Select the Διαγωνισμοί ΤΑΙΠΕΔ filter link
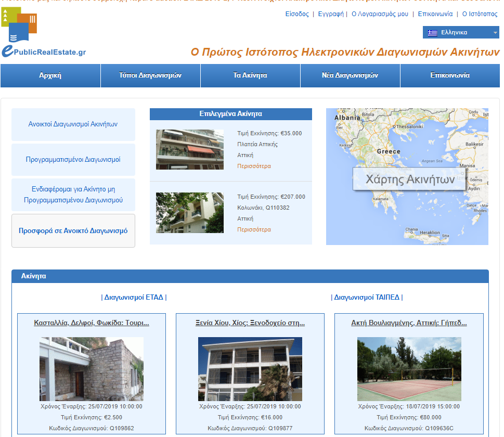Viewport: 504px width, 437px height. (x=367, y=298)
